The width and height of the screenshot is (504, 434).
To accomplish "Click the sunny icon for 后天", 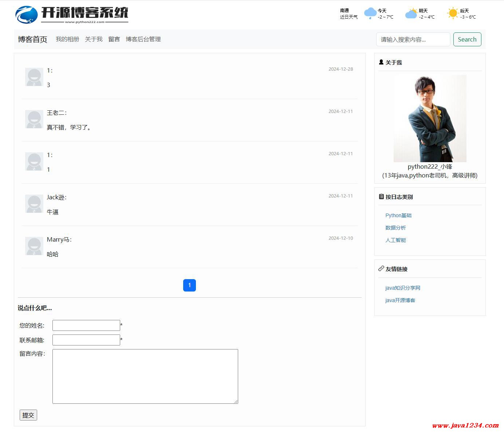I will click(453, 13).
